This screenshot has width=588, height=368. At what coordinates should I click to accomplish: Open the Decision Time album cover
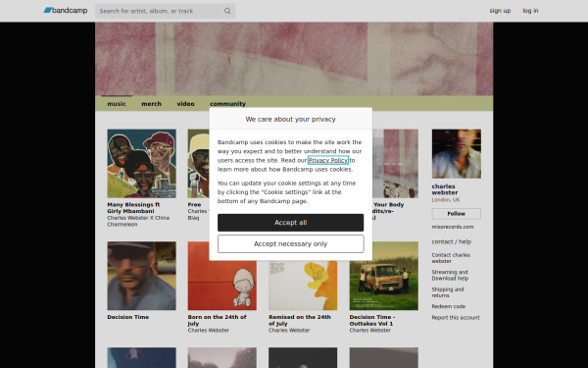pyautogui.click(x=142, y=276)
